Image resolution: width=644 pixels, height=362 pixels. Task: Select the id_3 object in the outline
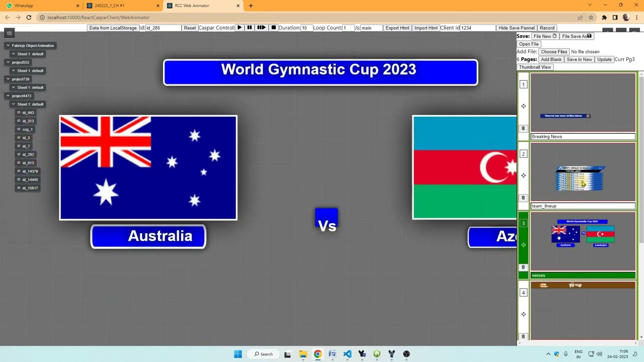point(24,138)
